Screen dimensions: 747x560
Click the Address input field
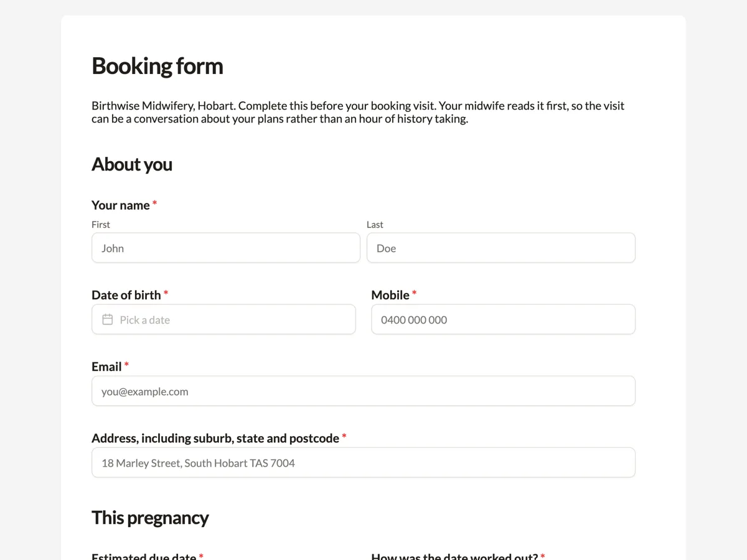tap(364, 462)
